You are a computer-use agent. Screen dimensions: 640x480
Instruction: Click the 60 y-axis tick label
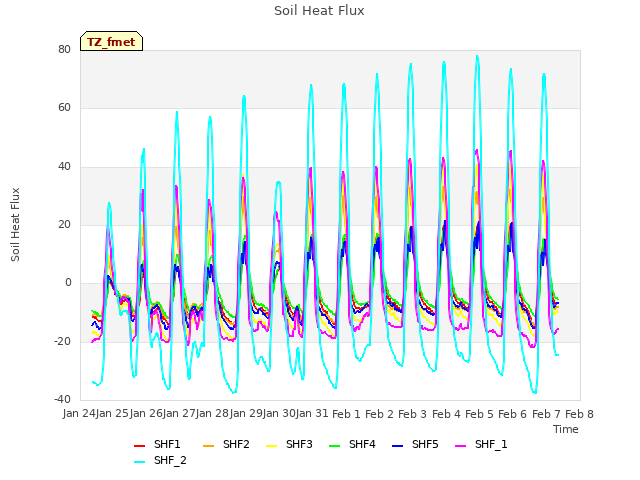[64, 108]
